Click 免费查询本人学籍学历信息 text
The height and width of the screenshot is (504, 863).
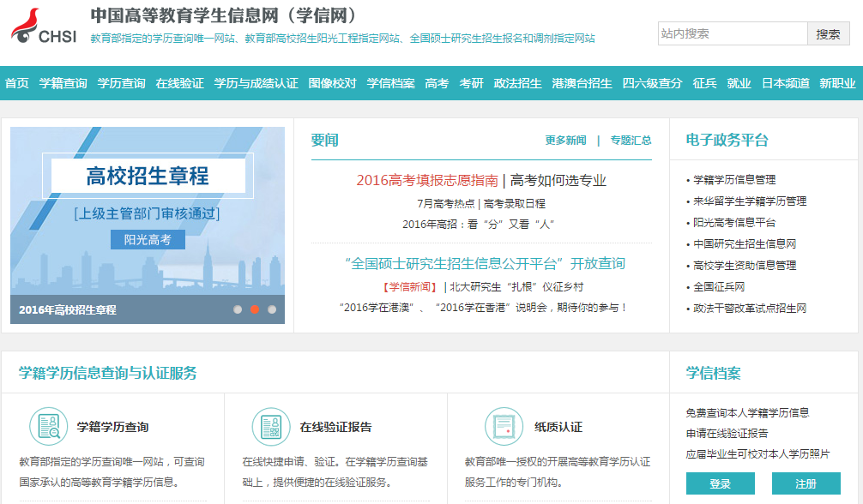747,412
